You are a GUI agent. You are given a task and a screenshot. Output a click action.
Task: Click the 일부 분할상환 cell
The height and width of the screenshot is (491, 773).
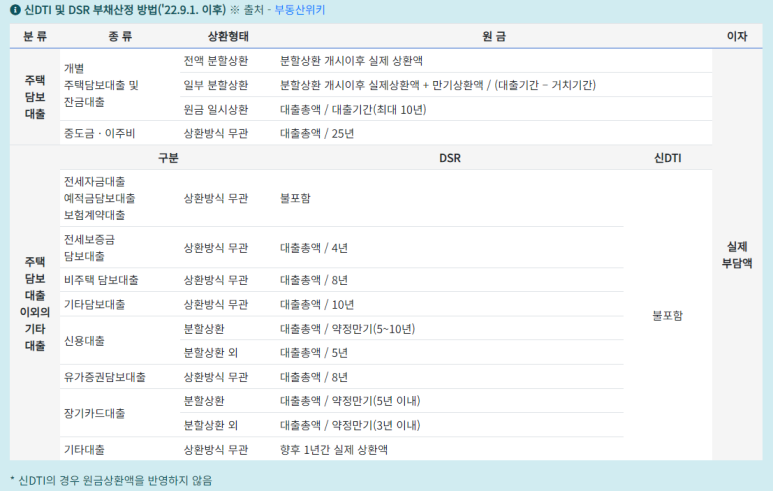pos(216,85)
